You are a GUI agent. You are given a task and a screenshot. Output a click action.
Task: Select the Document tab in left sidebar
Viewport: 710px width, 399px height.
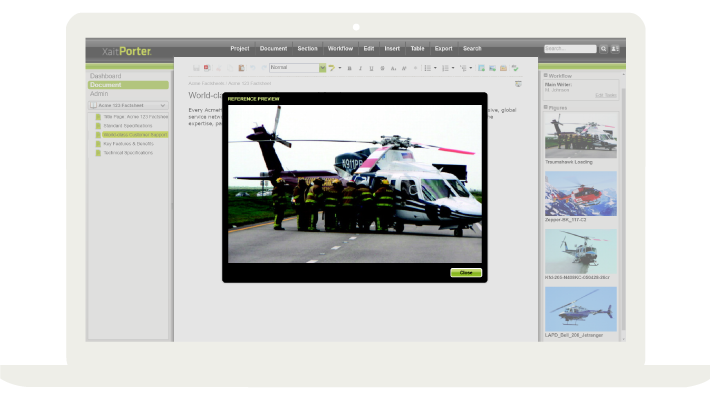[128, 85]
